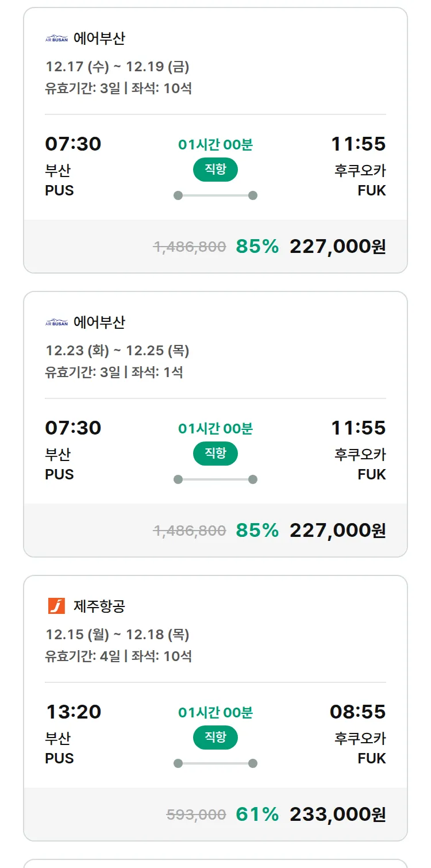Click the 12.15 (월) ~ 12.18 (목) date range
Viewport: 431px width, 868px height.
(x=117, y=635)
